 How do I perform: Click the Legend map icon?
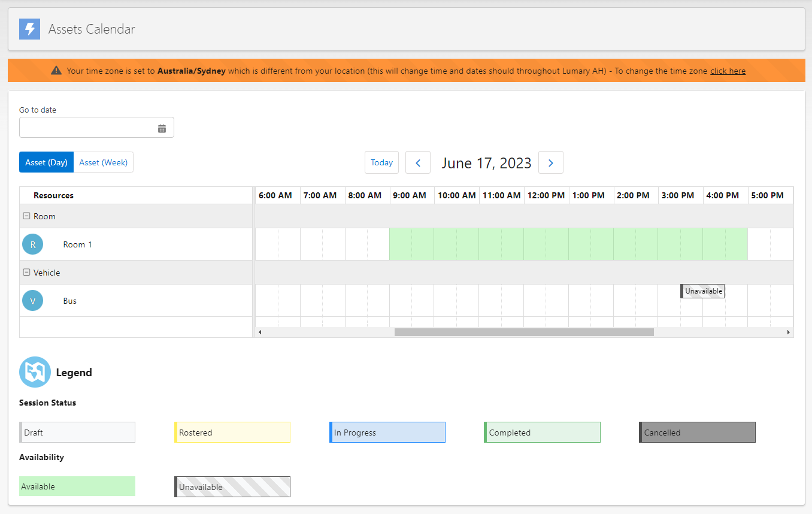pos(35,371)
